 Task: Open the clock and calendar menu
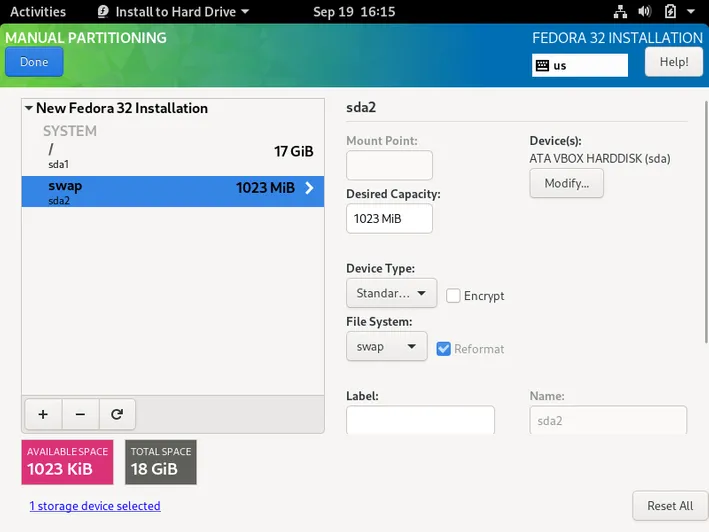354,11
